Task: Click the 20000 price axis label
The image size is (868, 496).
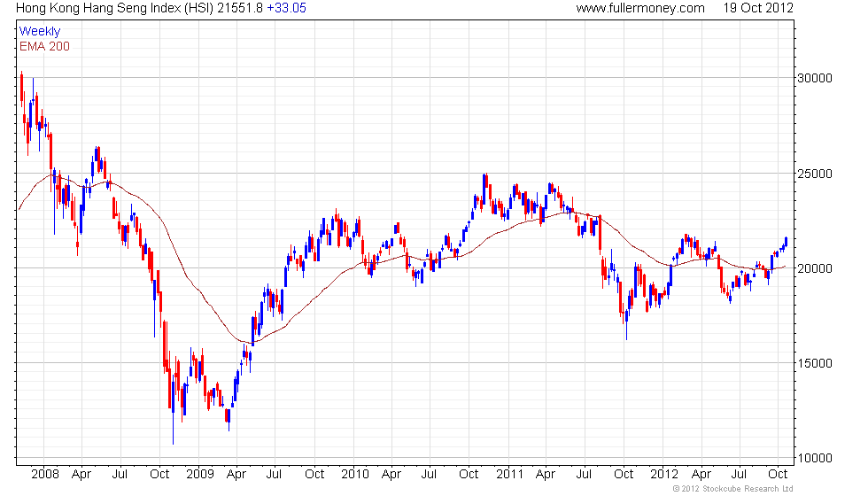Action: tap(814, 268)
